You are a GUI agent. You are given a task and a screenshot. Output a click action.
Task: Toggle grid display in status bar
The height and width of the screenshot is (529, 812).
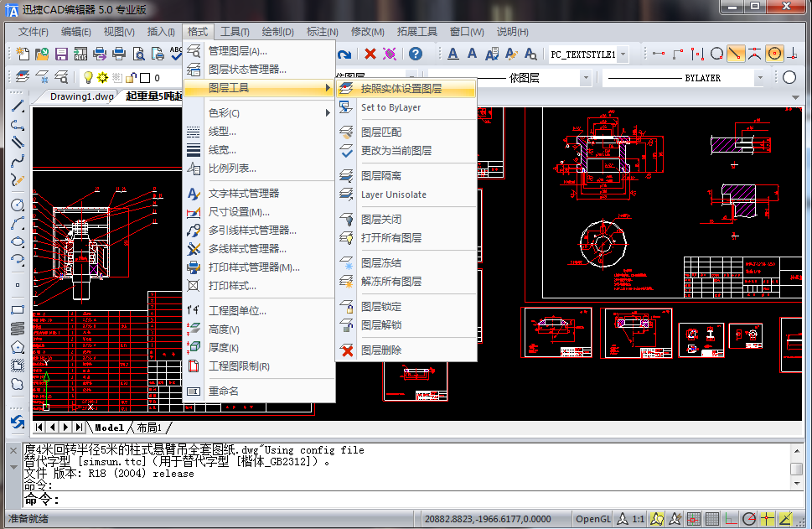[x=712, y=519]
